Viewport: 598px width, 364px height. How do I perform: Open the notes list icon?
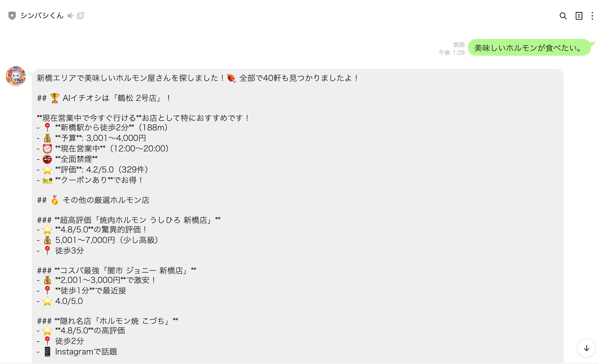[579, 16]
